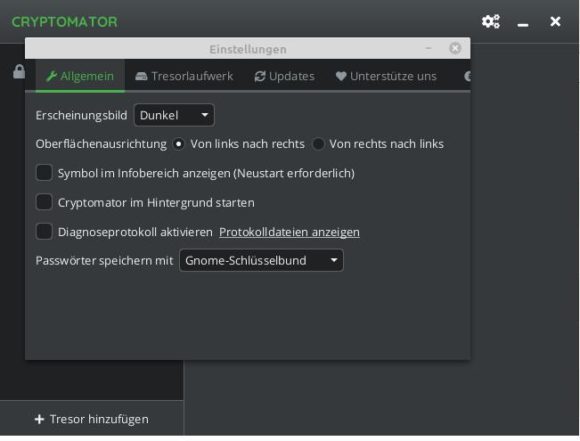The image size is (580, 441).
Task: Open the partially visible last settings tab
Action: [x=467, y=76]
